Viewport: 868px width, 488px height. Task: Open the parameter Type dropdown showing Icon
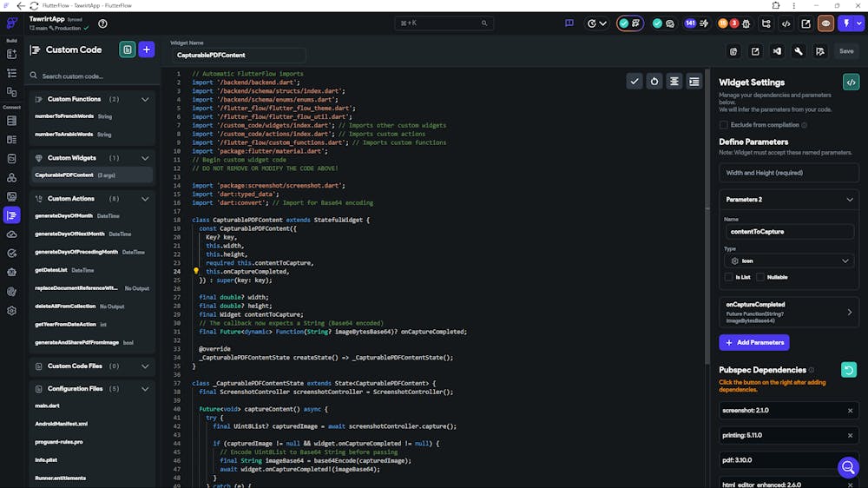click(789, 260)
